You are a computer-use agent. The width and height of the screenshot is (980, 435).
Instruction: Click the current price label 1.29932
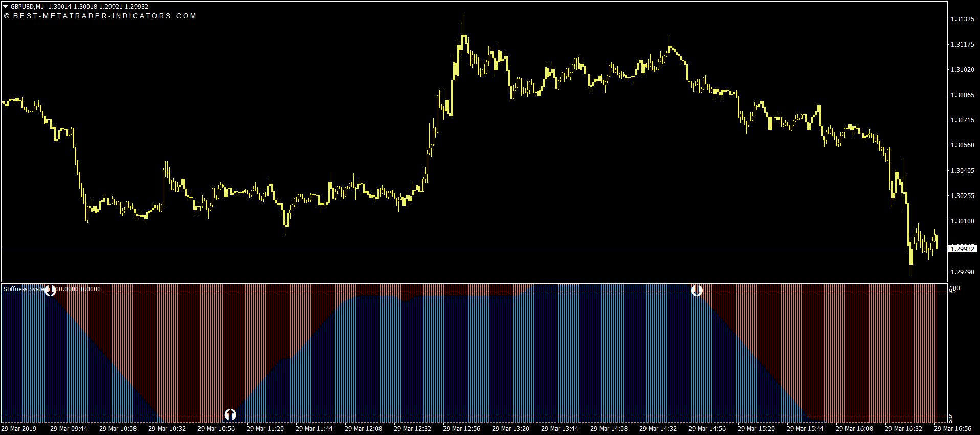click(962, 249)
